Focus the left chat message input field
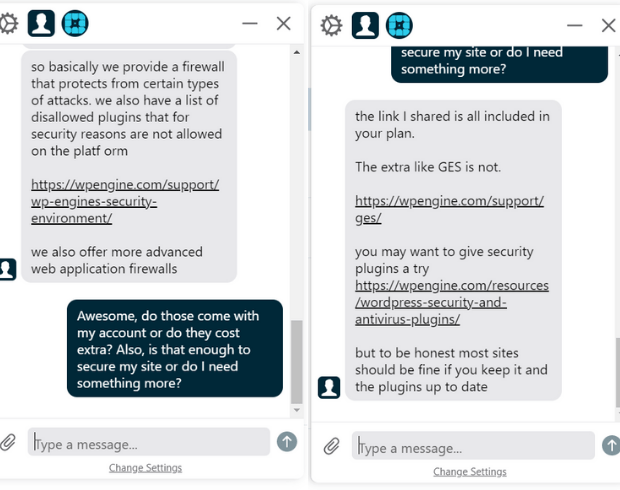Viewport: 620px width, 490px height. pyautogui.click(x=149, y=442)
